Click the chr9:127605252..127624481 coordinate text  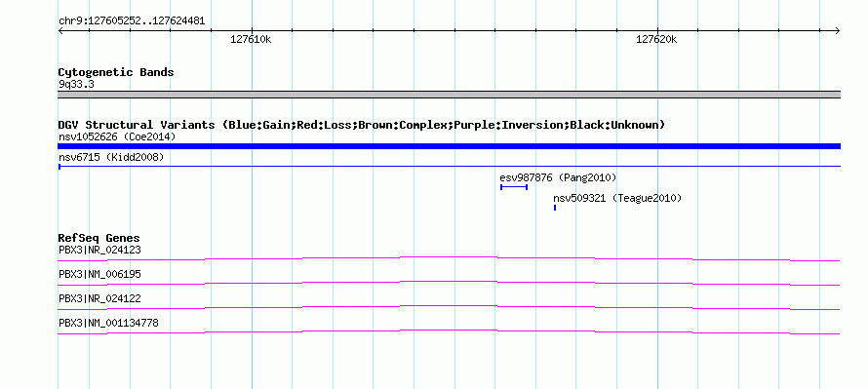(x=132, y=21)
